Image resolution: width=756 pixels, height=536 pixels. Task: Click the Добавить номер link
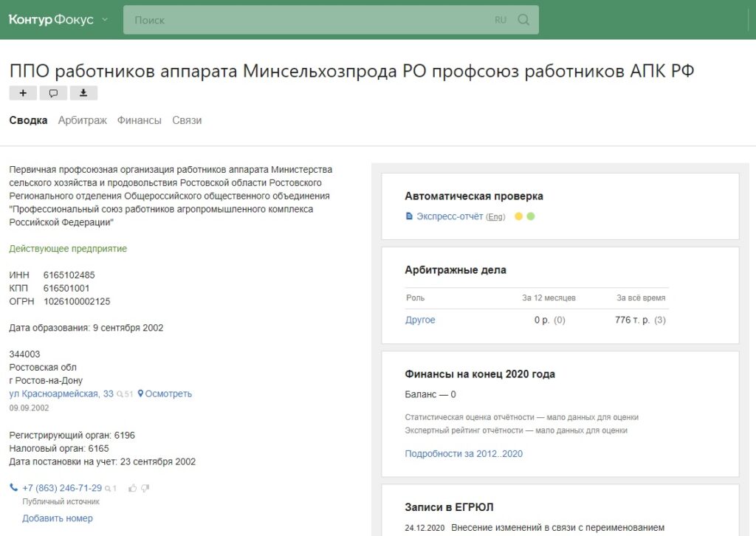click(x=58, y=518)
